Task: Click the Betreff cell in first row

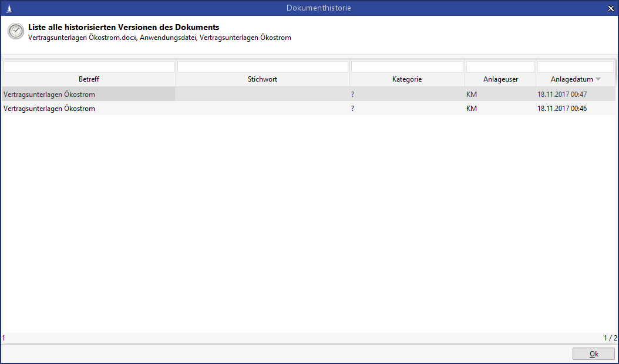Action: click(x=49, y=95)
